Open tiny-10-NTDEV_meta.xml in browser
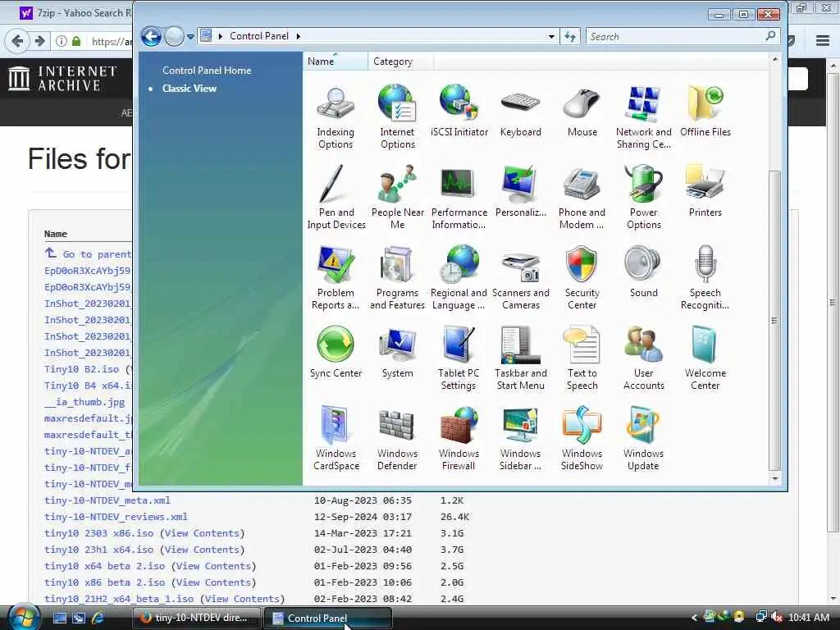Viewport: 840px width, 630px height. click(x=107, y=500)
